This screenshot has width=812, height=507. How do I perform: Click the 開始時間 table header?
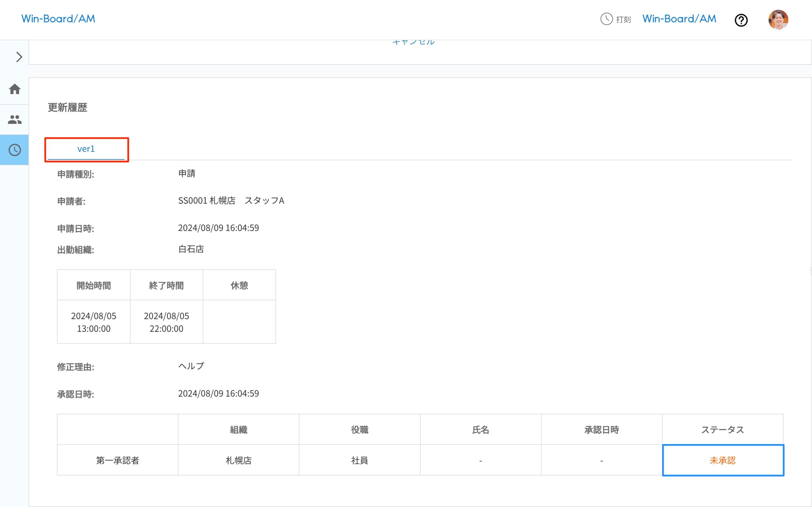(94, 286)
